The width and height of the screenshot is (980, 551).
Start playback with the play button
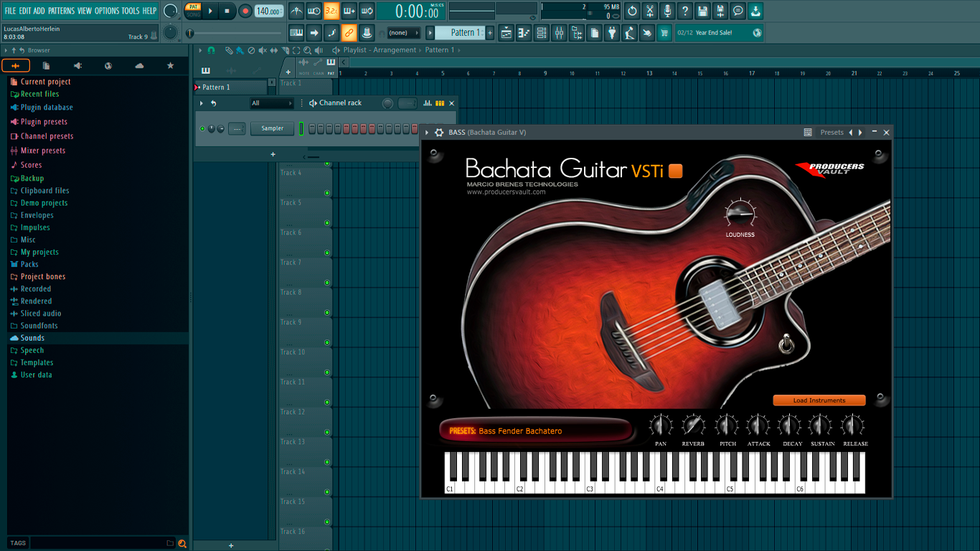pos(210,11)
